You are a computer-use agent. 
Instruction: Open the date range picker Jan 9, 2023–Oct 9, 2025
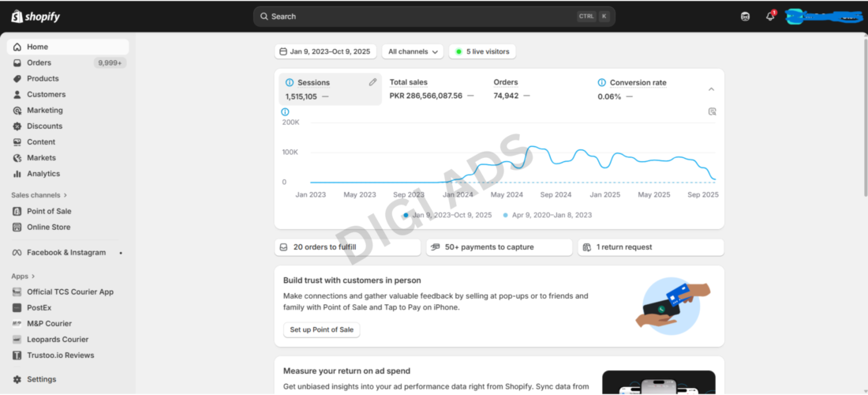(325, 51)
